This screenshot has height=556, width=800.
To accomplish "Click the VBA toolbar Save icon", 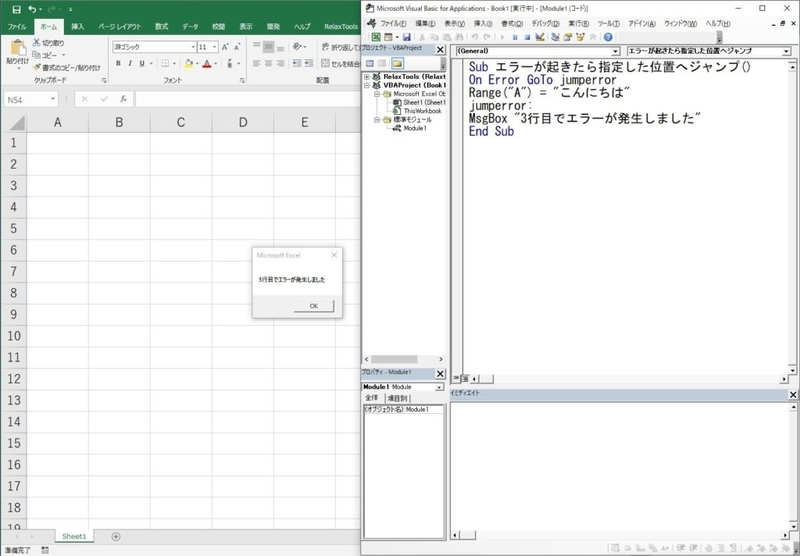I will [x=407, y=37].
